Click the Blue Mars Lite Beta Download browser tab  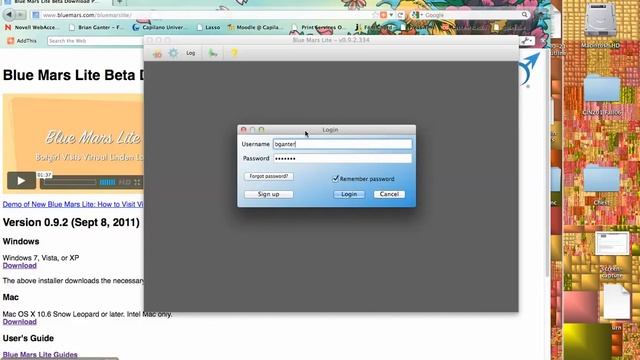(55, 2)
